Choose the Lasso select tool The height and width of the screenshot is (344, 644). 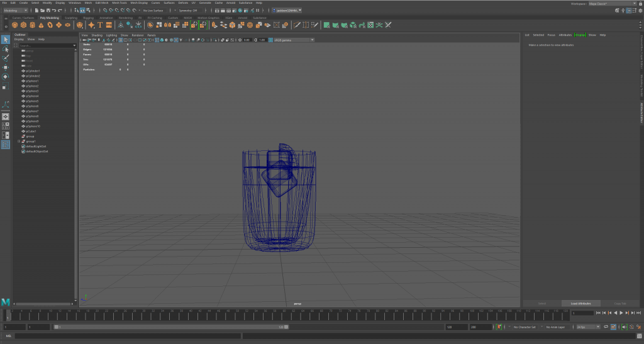point(6,48)
